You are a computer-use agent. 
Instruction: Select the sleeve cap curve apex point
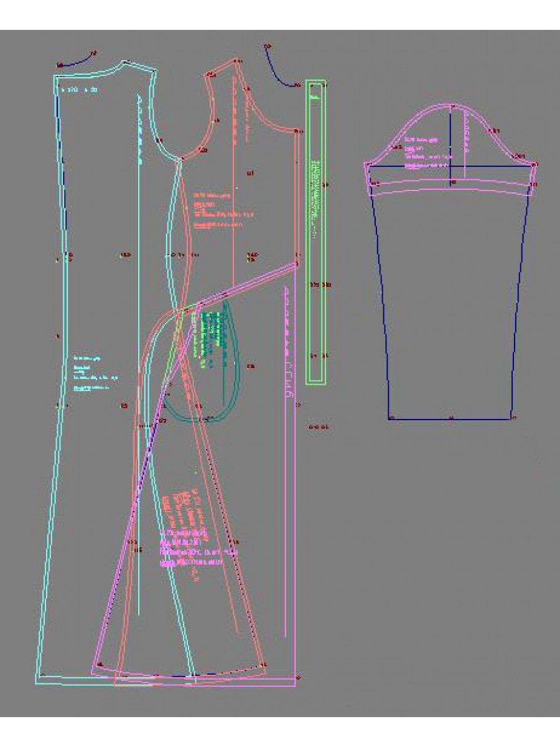450,105
